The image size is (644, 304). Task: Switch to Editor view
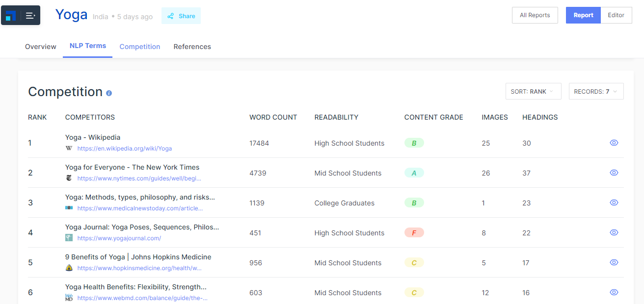coord(616,15)
